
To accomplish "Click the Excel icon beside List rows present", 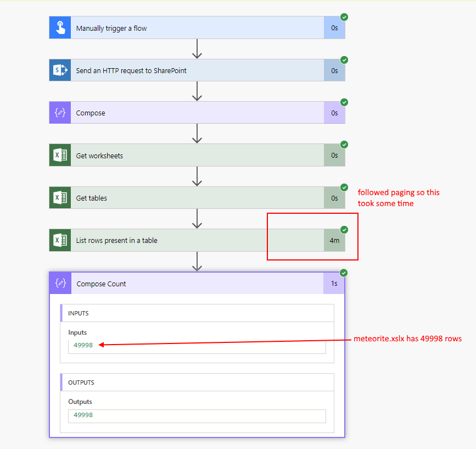I will [x=60, y=240].
